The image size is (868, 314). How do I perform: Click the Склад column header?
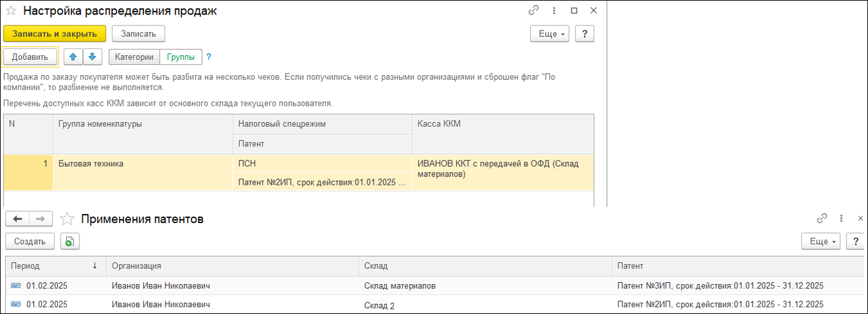(x=486, y=266)
